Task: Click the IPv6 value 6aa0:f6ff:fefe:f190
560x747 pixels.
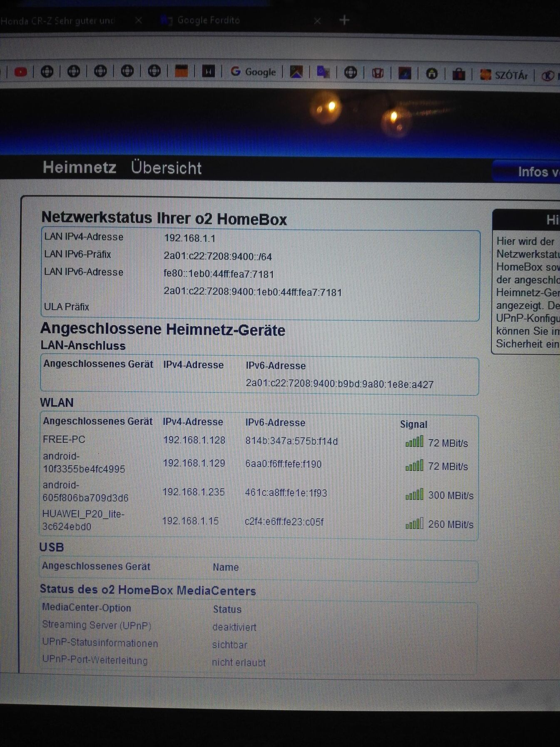Action: pos(284,464)
